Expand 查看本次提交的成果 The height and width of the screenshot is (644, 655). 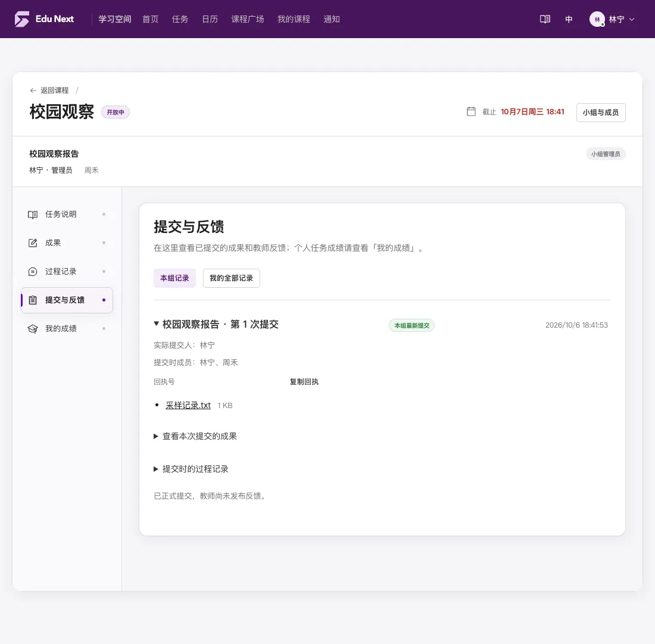tap(195, 436)
